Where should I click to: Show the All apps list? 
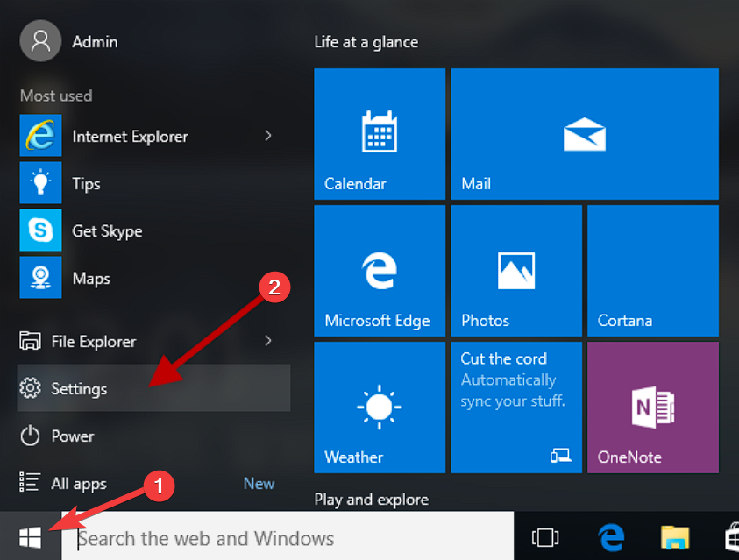click(78, 483)
